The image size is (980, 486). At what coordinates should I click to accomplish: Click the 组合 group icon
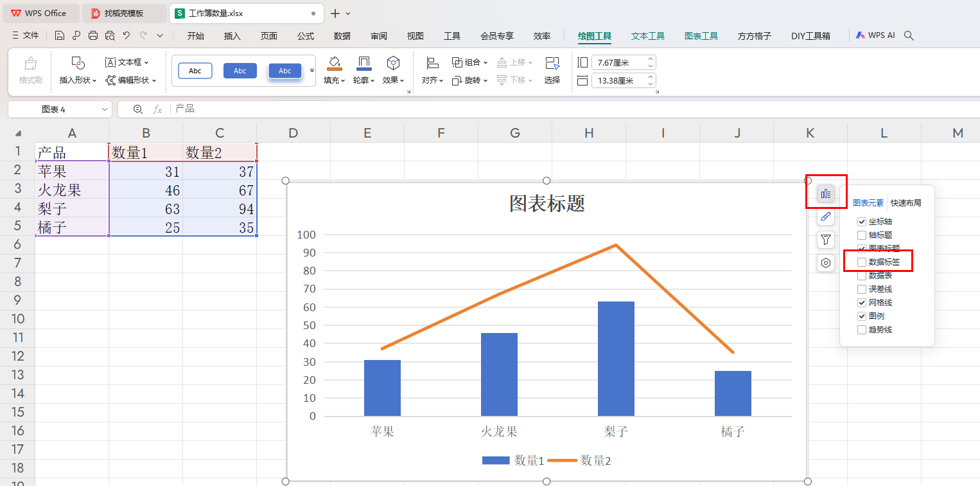(x=457, y=62)
